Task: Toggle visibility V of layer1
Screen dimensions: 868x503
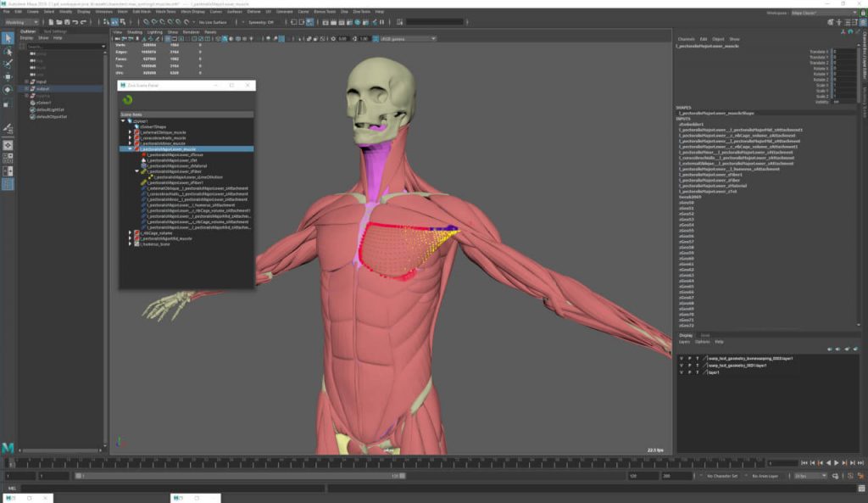Action: click(682, 372)
